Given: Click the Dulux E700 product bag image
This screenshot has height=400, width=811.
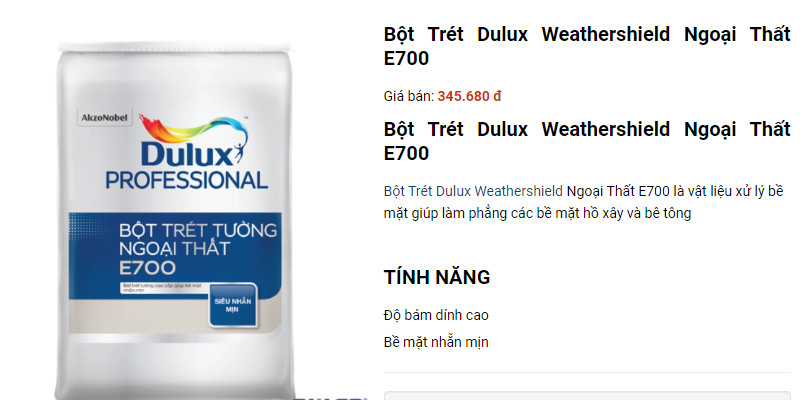Looking at the screenshot, I should [x=176, y=220].
